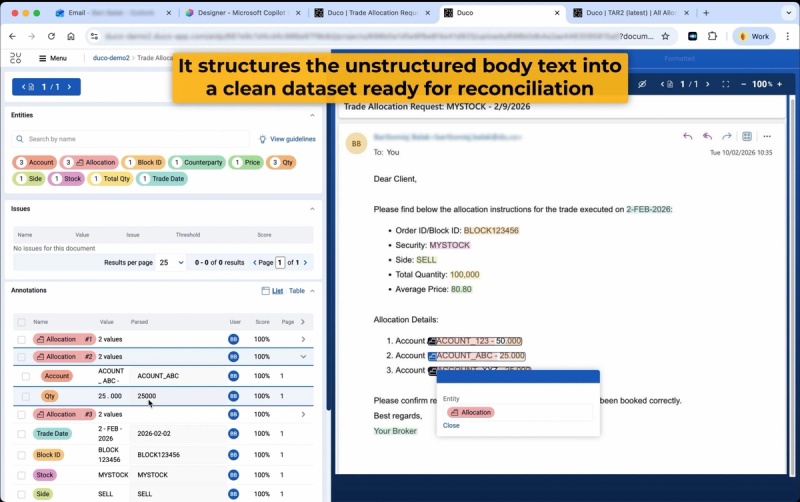
Task: Tick the select-all annotations header checkbox
Action: [21, 322]
